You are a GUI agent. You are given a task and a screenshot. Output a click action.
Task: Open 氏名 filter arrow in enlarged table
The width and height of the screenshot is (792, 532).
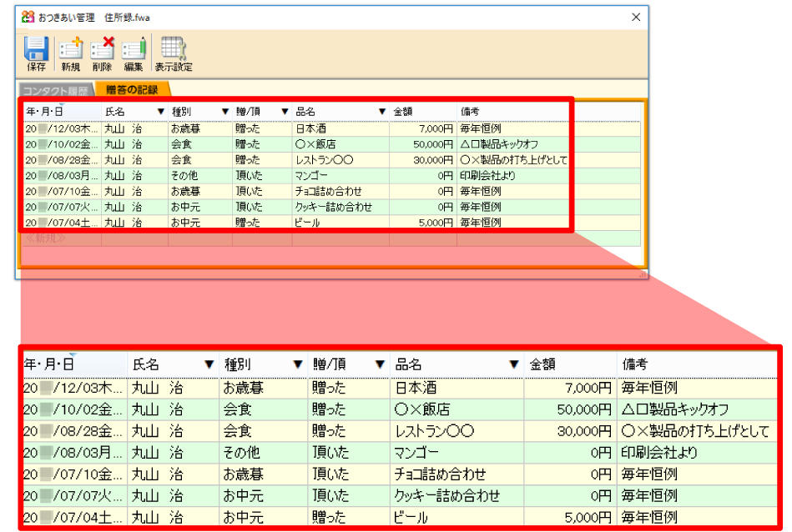click(209, 364)
